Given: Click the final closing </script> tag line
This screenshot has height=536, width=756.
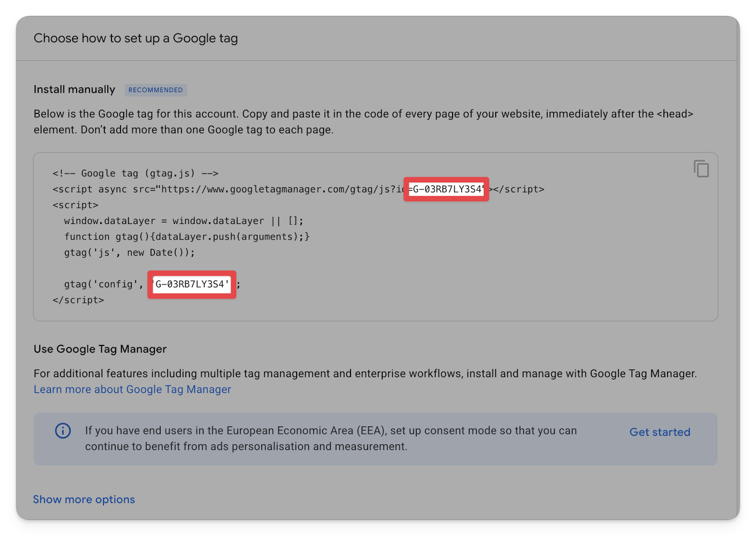Looking at the screenshot, I should point(78,300).
